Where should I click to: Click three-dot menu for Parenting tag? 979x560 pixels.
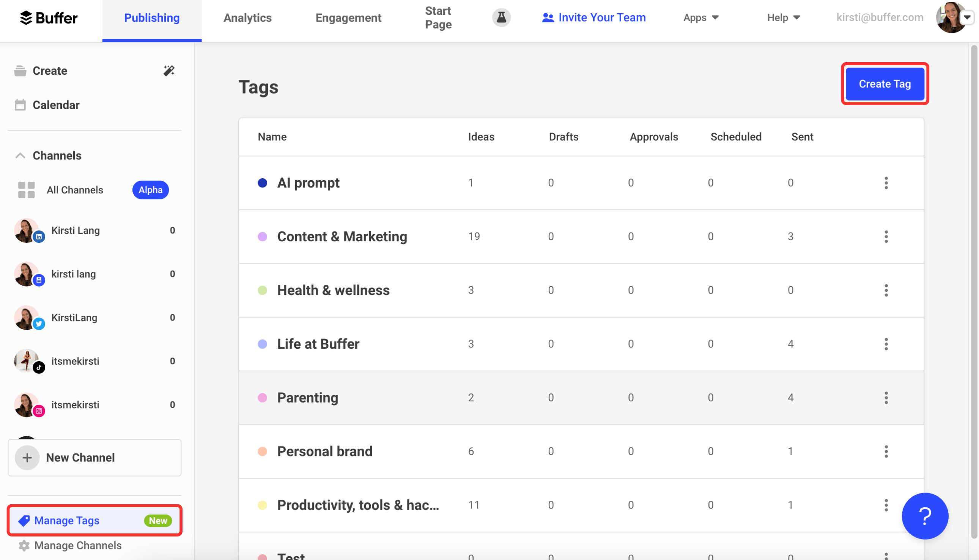coord(886,397)
